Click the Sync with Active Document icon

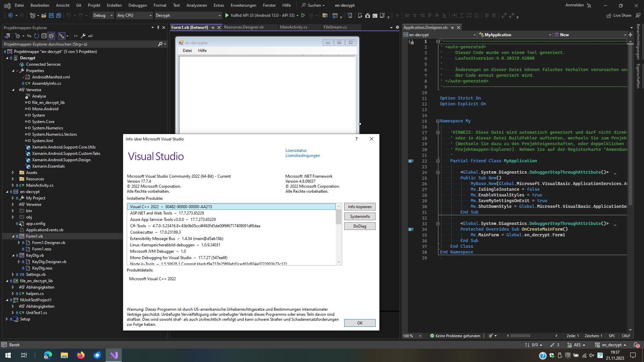(x=29, y=36)
